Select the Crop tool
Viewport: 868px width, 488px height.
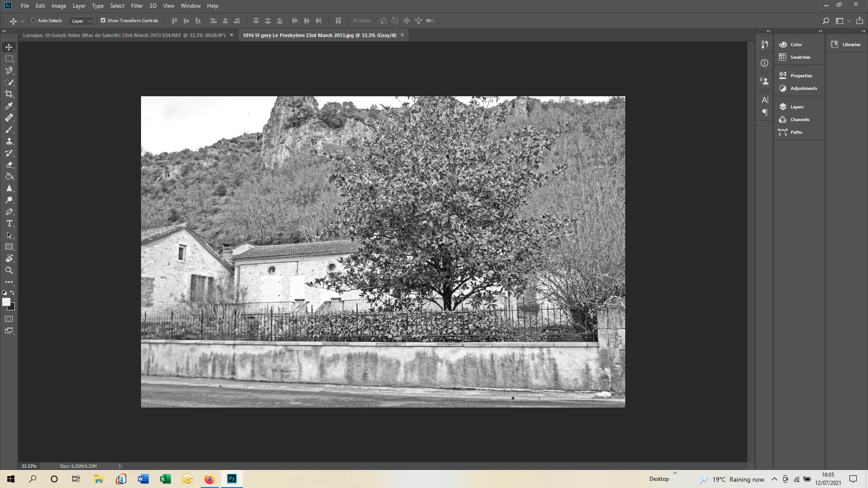tap(9, 94)
